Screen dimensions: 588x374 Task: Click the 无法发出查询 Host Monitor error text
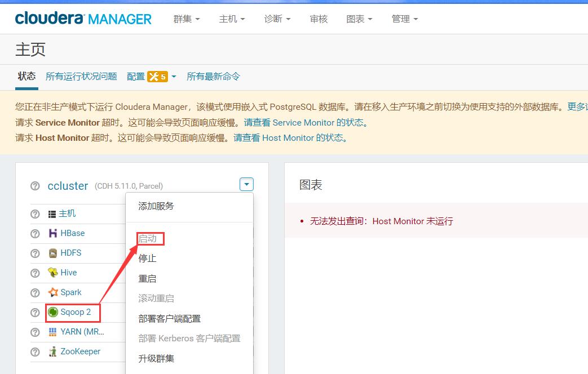click(x=381, y=221)
